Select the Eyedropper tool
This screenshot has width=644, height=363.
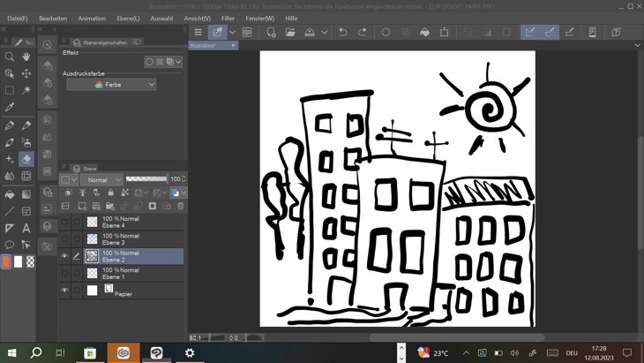(10, 107)
